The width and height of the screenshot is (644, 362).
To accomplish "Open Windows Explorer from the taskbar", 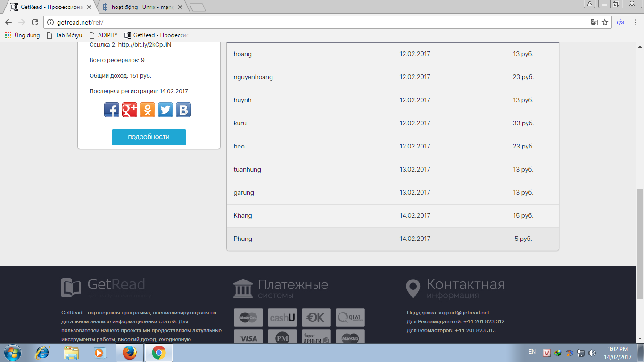I will point(71,353).
